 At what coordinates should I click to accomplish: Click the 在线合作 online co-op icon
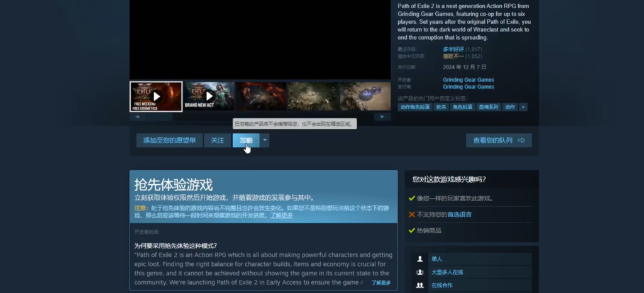(x=419, y=285)
